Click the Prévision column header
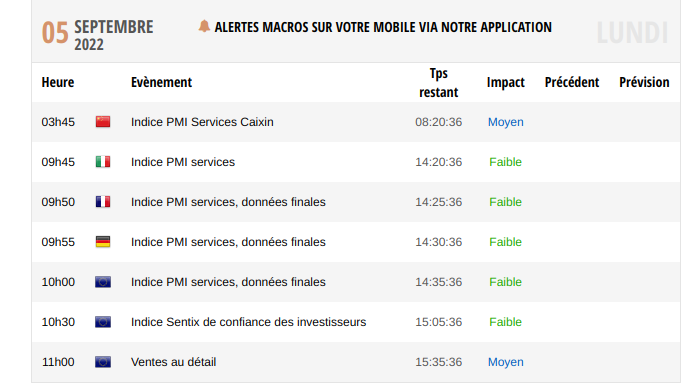Screen dimensions: 695x383 tap(644, 82)
